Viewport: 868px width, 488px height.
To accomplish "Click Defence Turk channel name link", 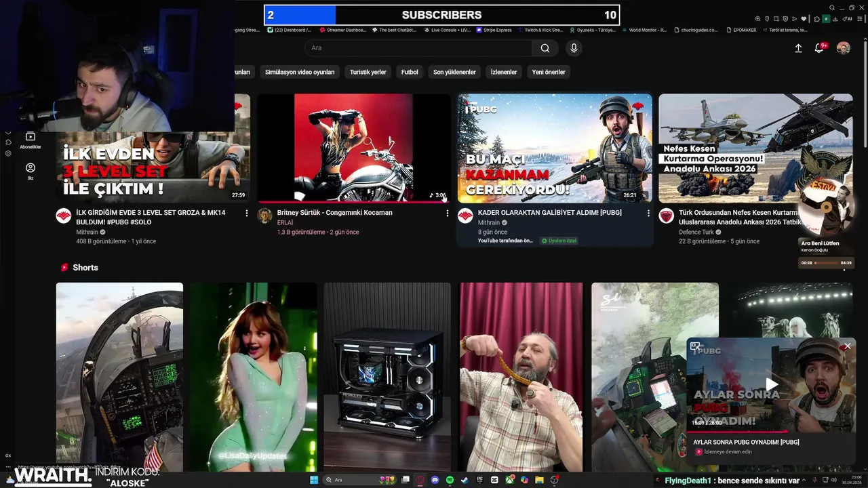I will [698, 232].
